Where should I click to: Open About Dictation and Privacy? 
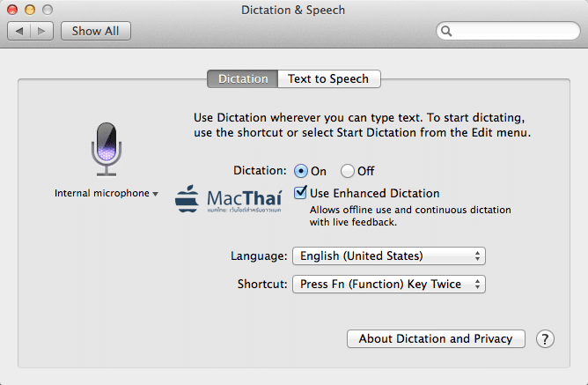(436, 339)
